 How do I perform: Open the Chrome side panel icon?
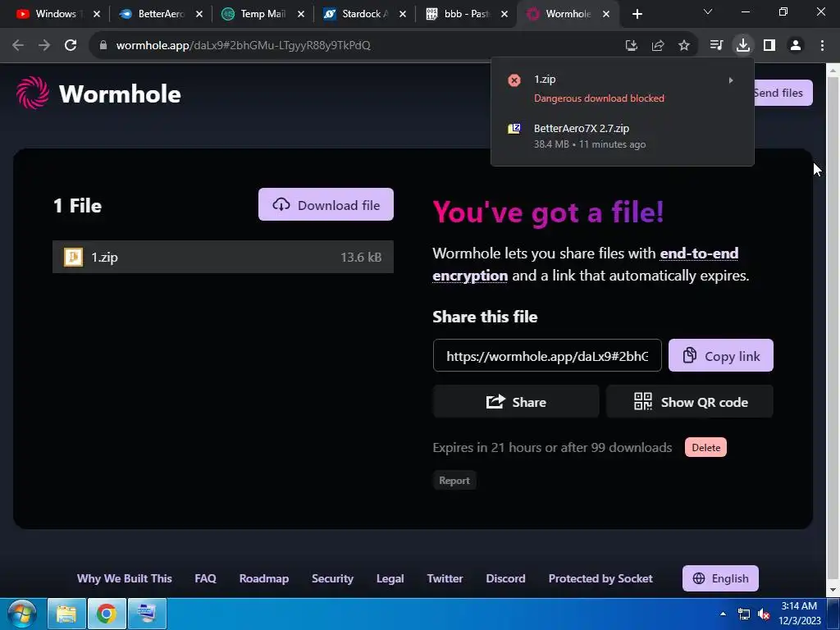[x=769, y=46]
